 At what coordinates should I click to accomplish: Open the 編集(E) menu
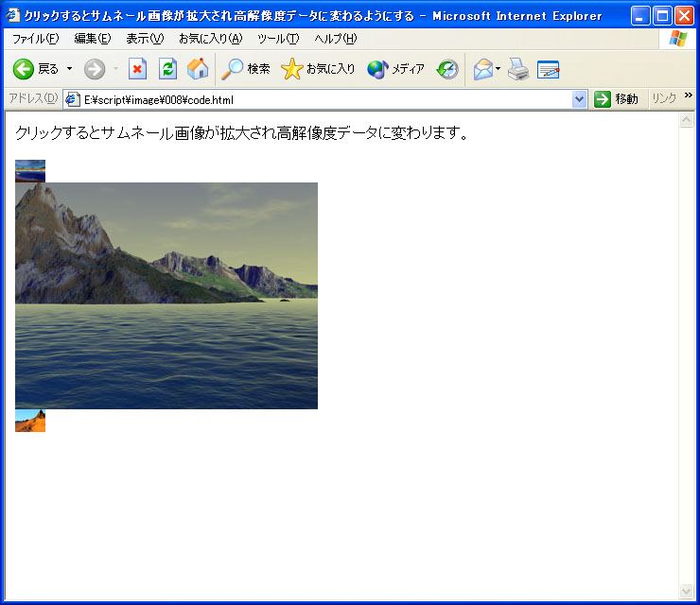pyautogui.click(x=93, y=39)
